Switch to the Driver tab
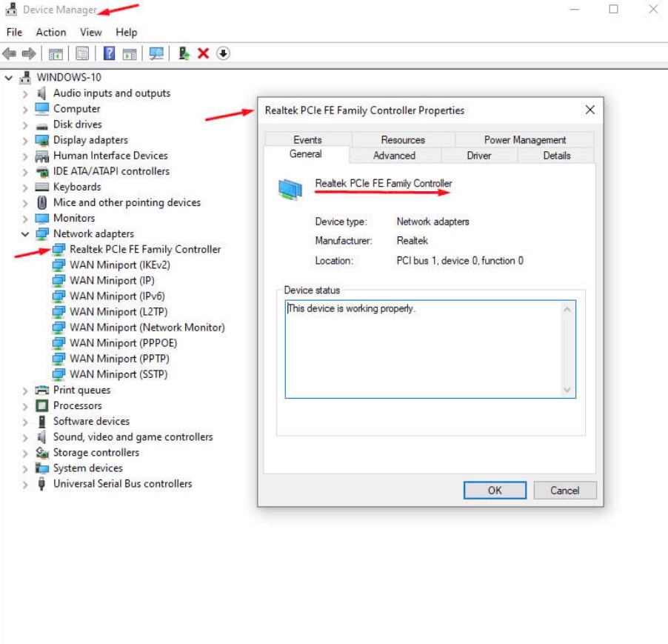The height and width of the screenshot is (644, 668). point(479,156)
